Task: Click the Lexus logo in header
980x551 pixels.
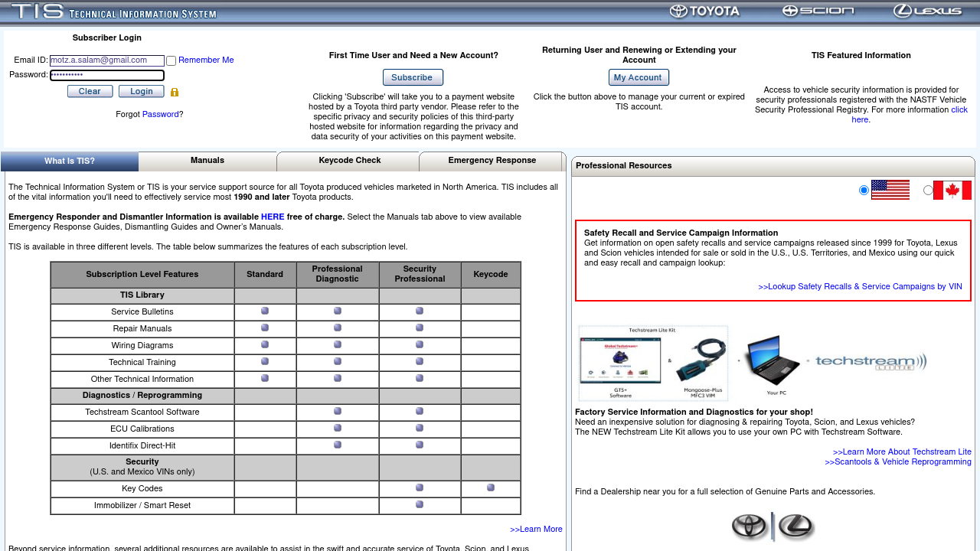Action: click(927, 11)
